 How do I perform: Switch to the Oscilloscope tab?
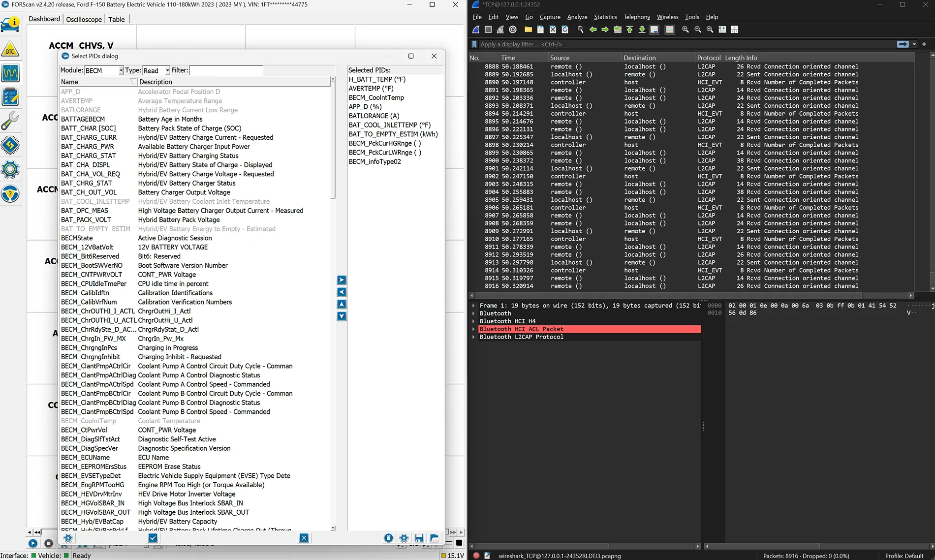(84, 19)
